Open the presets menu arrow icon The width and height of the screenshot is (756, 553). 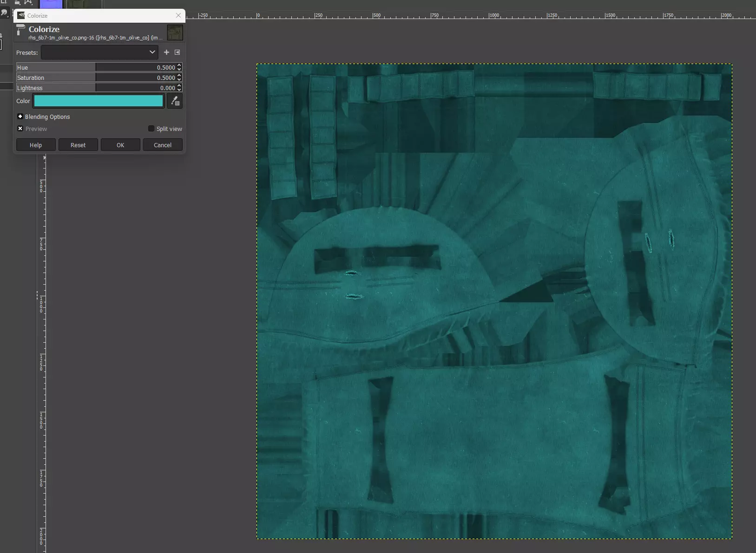point(177,52)
